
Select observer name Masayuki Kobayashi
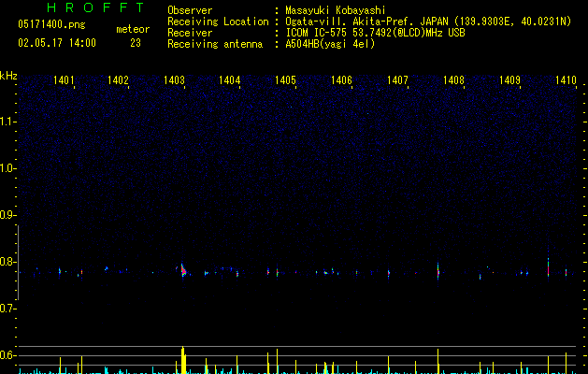click(x=336, y=10)
